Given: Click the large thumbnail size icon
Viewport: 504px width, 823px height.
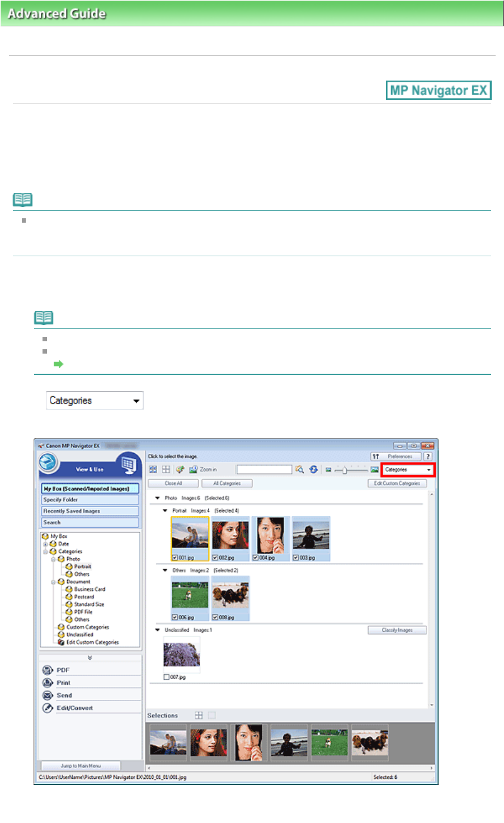Looking at the screenshot, I should [374, 469].
